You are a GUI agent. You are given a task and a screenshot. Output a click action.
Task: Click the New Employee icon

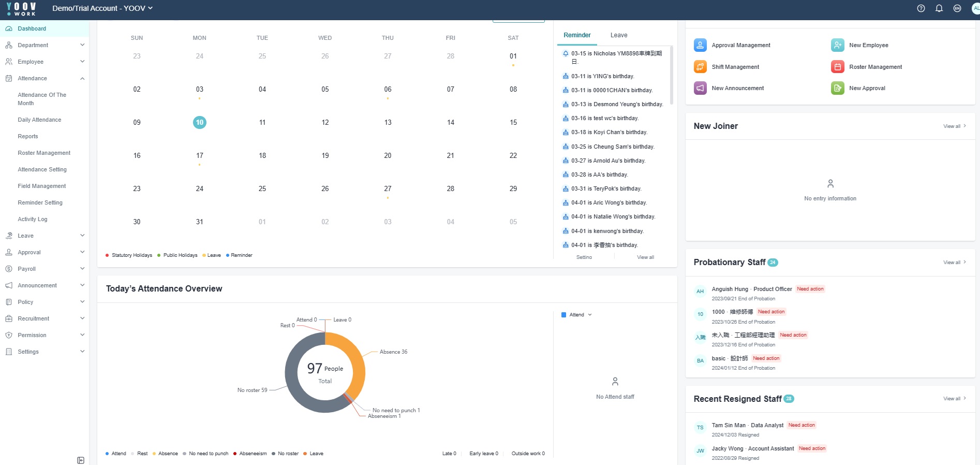pyautogui.click(x=838, y=45)
